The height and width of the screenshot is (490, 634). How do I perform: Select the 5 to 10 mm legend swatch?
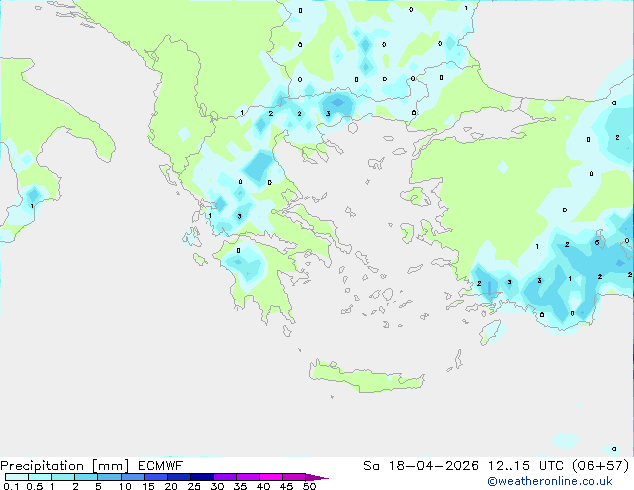click(x=109, y=477)
